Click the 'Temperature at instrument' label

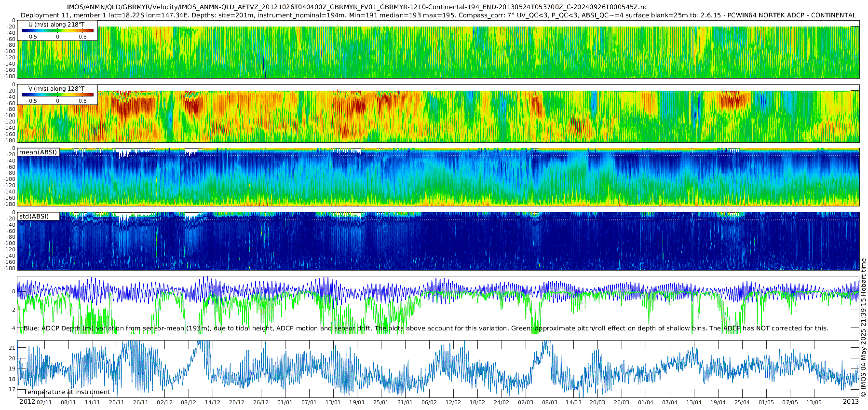tap(67, 392)
